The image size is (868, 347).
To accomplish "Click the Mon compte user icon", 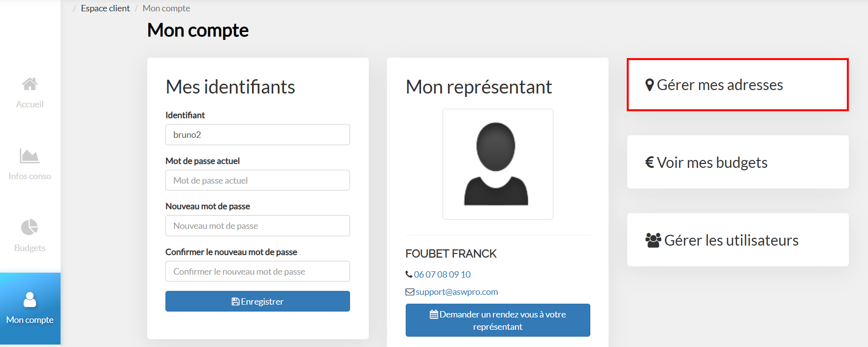I will 30,299.
